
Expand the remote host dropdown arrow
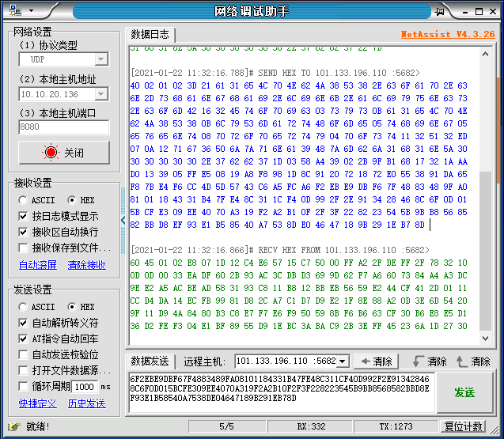click(x=343, y=361)
